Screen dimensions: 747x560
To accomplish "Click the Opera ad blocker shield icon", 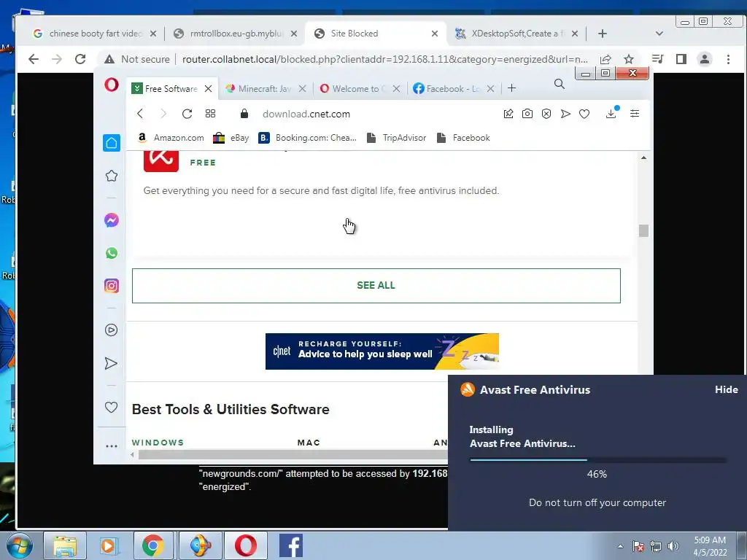I will pyautogui.click(x=546, y=113).
